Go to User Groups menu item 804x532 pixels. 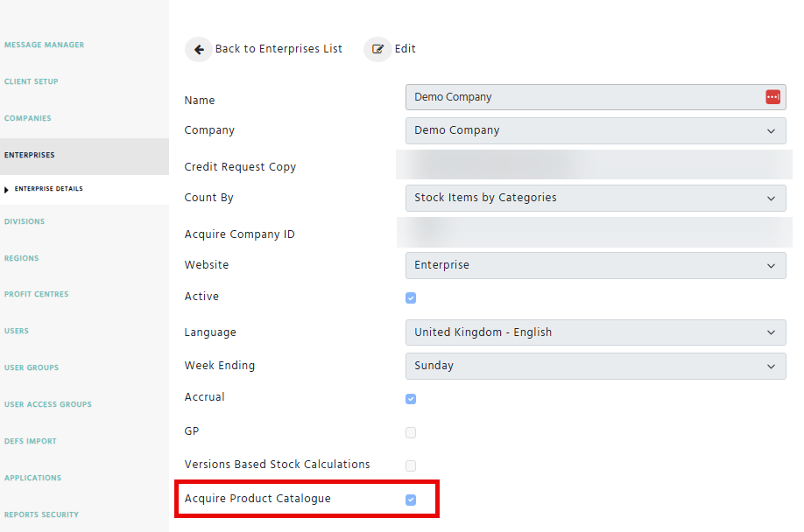[x=31, y=367]
